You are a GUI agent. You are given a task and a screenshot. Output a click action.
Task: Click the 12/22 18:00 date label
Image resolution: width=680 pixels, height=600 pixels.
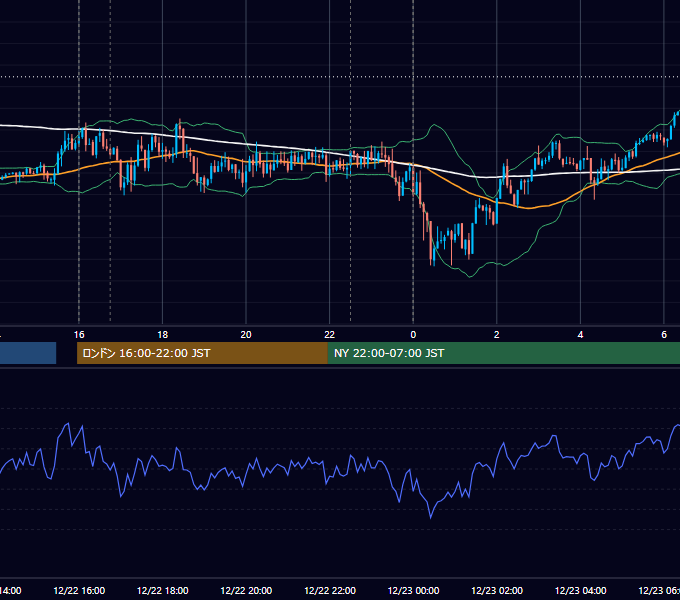pos(163,591)
